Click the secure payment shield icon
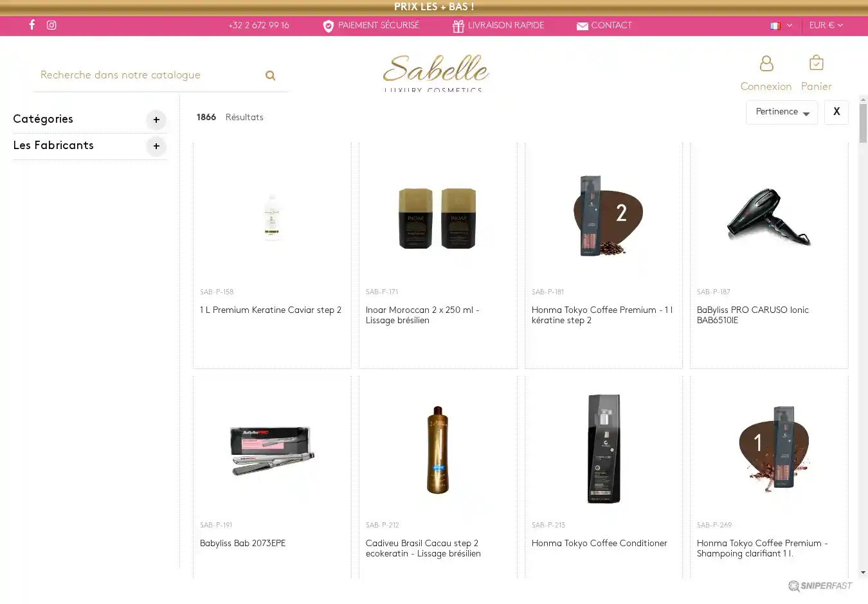This screenshot has width=868, height=604. point(328,26)
